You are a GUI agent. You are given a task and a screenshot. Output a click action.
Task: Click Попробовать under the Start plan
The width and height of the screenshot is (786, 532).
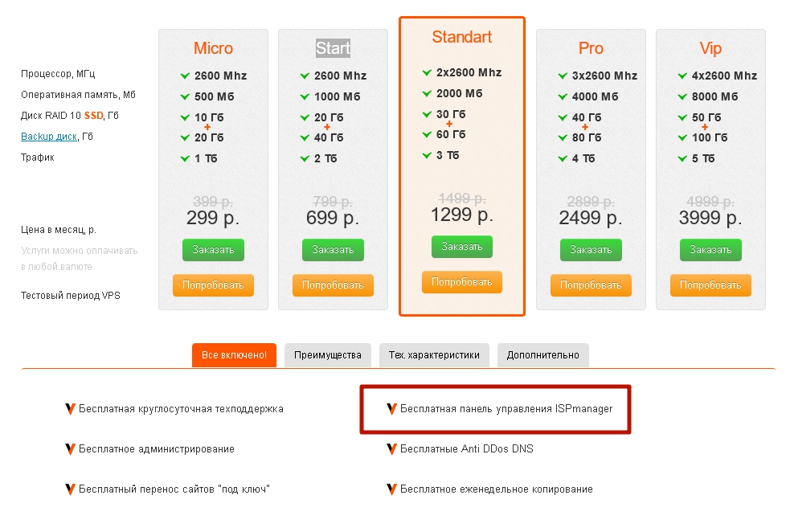tap(333, 284)
